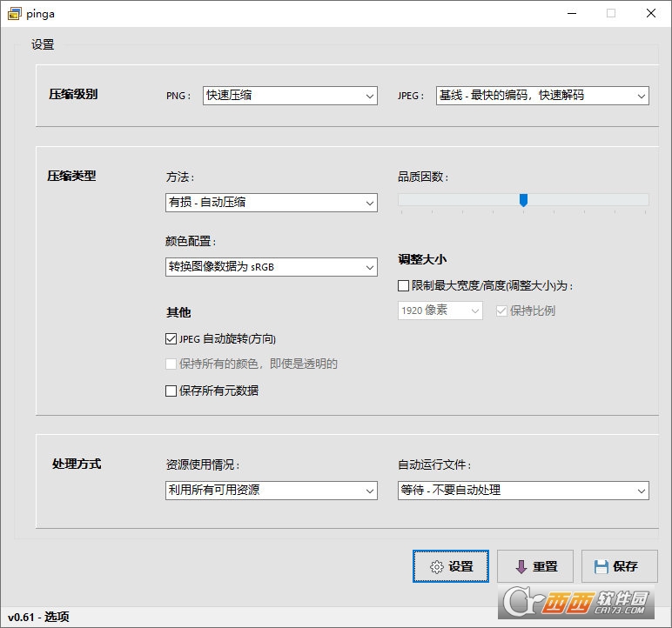The width and height of the screenshot is (672, 628).
Task: Open the 自动运行文件 auto-run dropdown
Action: click(x=523, y=491)
